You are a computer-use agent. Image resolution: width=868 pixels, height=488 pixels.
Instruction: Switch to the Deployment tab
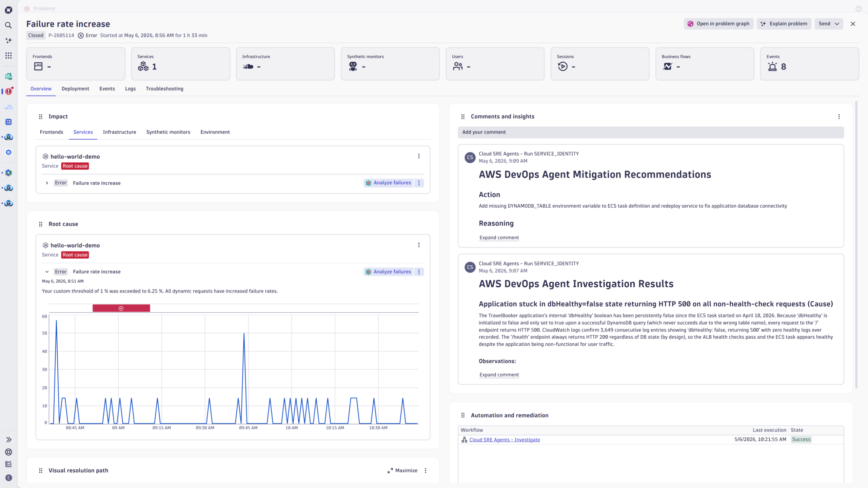[75, 89]
